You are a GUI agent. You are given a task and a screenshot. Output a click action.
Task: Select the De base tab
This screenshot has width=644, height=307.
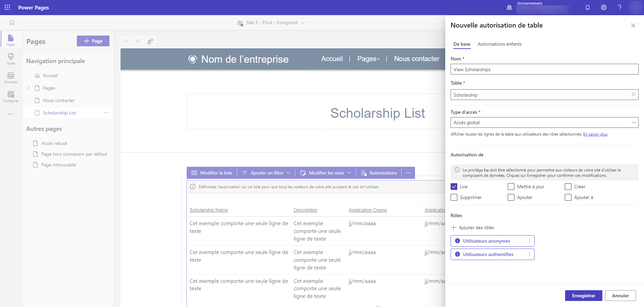click(462, 44)
